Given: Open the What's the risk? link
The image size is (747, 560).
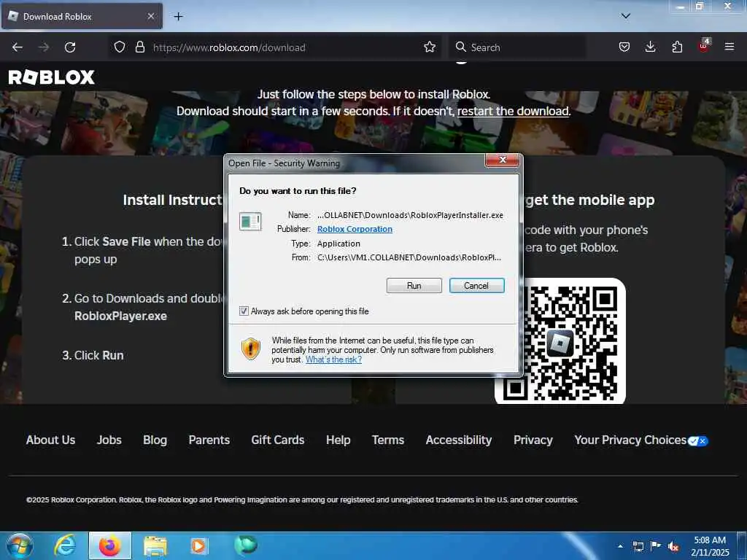Looking at the screenshot, I should point(333,359).
